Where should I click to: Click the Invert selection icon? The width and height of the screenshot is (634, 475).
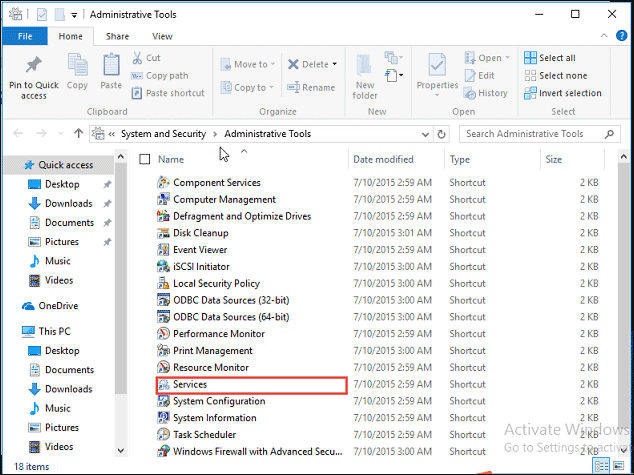pos(530,93)
